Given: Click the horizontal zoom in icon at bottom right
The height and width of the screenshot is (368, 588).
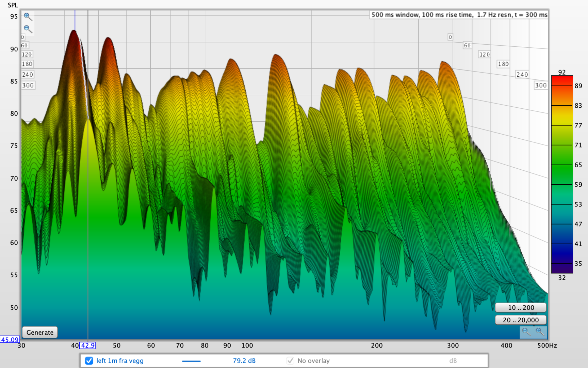Looking at the screenshot, I should (540, 332).
